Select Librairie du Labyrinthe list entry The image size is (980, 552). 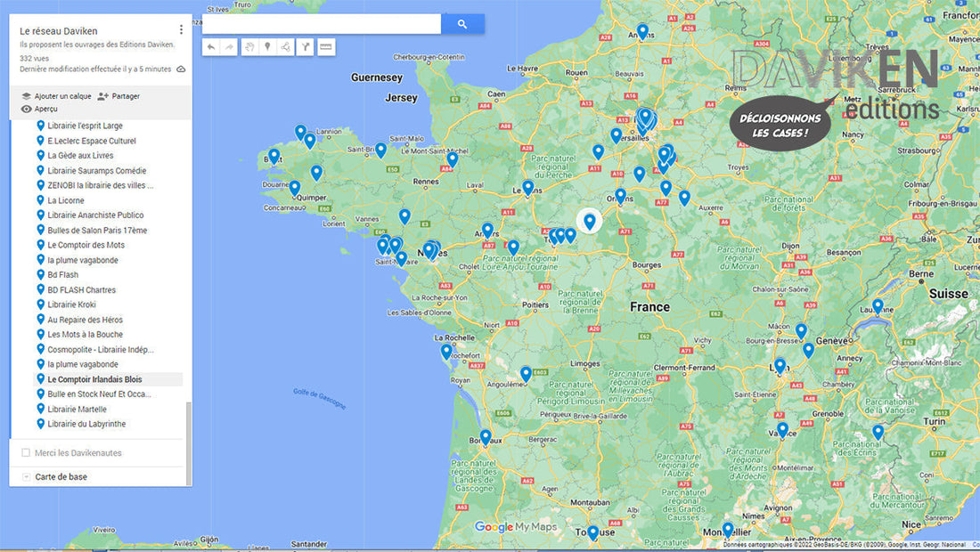tap(86, 424)
